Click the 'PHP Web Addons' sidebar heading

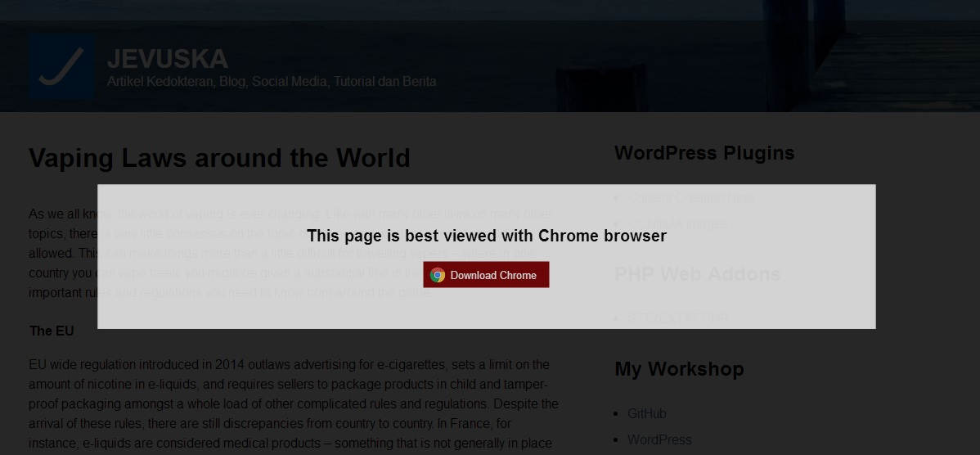coord(698,274)
